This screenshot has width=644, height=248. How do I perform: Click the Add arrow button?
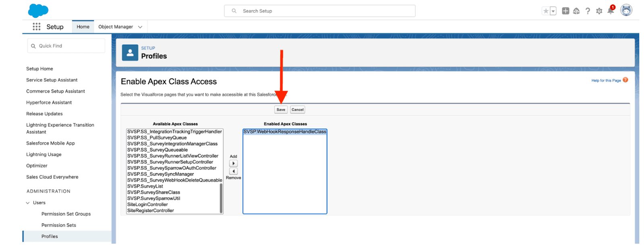[233, 163]
